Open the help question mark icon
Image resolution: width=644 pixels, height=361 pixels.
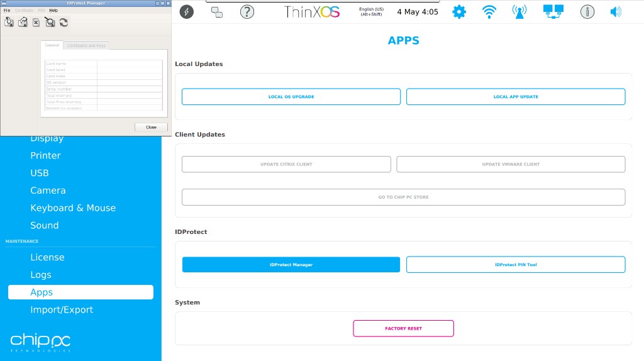(247, 12)
